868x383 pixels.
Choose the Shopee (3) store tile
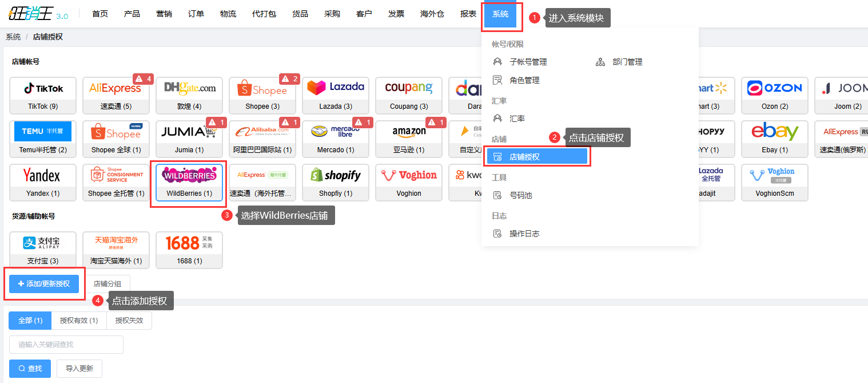(262, 95)
